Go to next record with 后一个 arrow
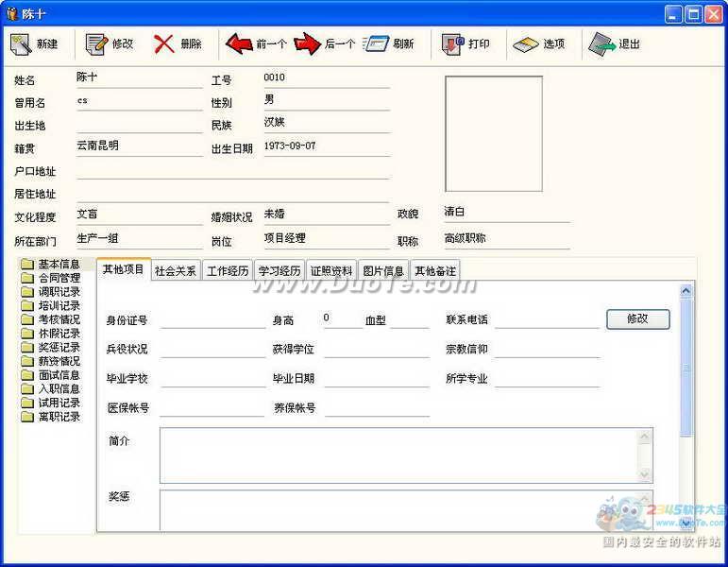Image resolution: width=728 pixels, height=567 pixels. point(308,43)
